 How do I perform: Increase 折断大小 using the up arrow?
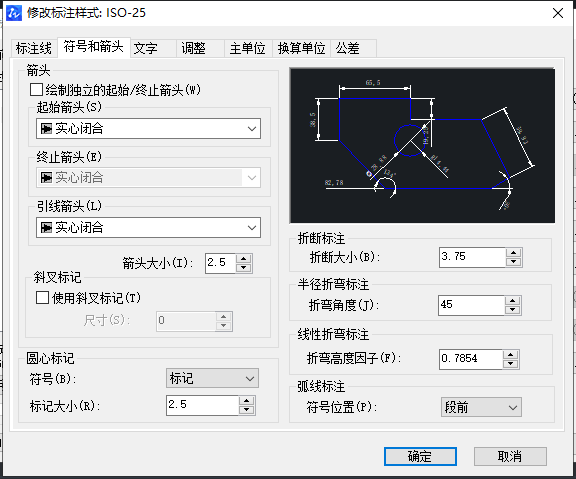514,253
